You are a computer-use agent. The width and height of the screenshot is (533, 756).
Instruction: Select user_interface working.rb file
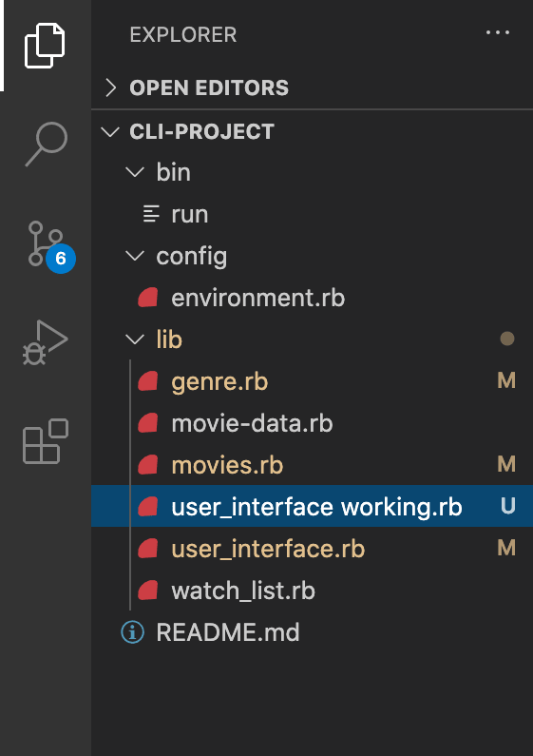coord(312,507)
